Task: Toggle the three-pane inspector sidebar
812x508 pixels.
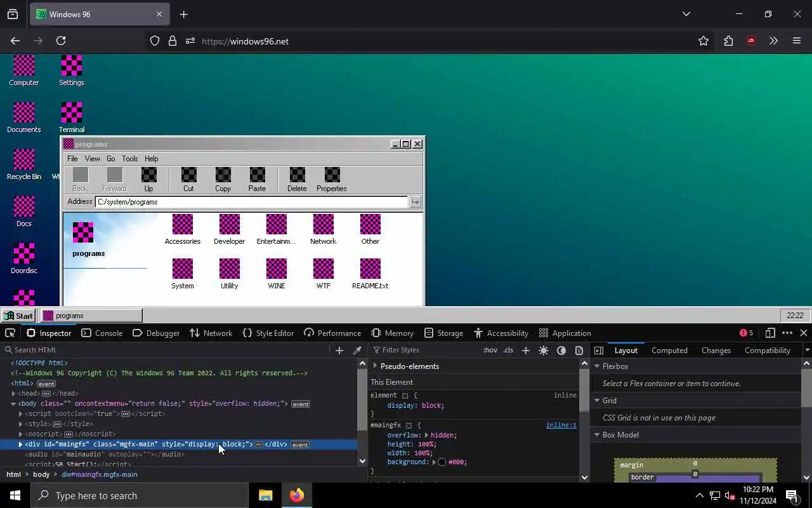Action: tap(599, 350)
